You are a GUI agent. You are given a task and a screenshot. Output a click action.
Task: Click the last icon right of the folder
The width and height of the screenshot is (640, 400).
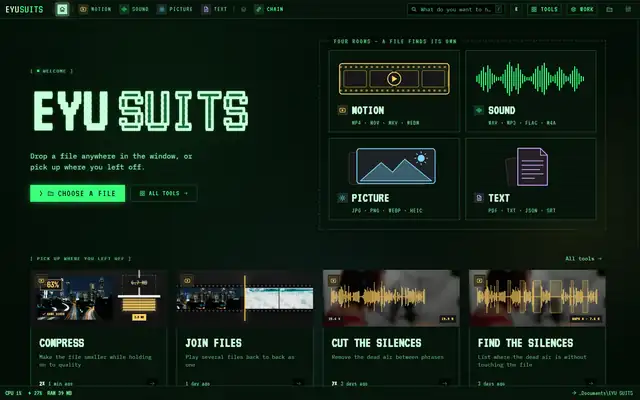click(628, 9)
